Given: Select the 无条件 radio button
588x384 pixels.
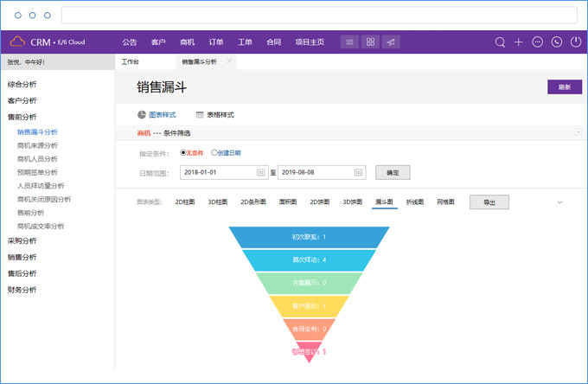Looking at the screenshot, I should pos(183,153).
